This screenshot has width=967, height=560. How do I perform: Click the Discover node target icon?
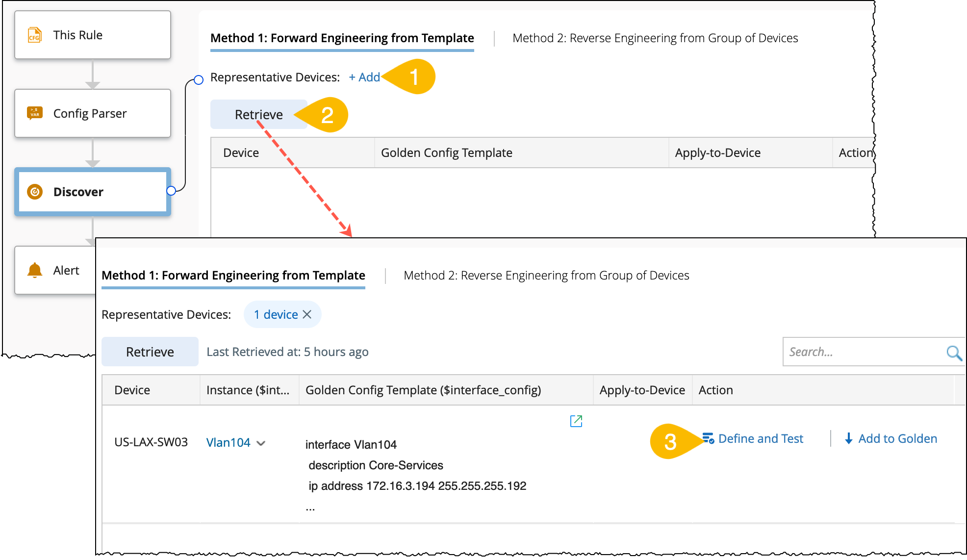(x=34, y=192)
